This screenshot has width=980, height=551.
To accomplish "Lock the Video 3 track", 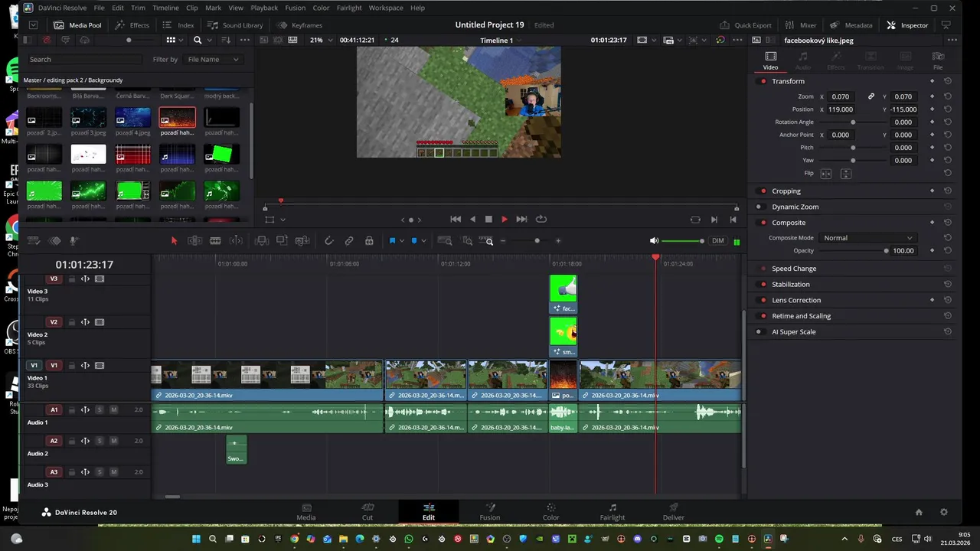I will click(72, 279).
